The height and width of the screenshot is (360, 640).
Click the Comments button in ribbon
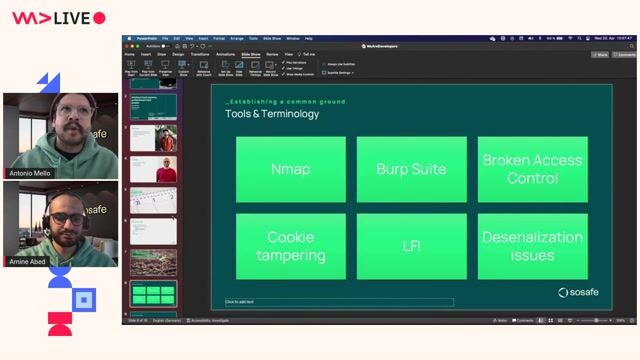tap(624, 55)
